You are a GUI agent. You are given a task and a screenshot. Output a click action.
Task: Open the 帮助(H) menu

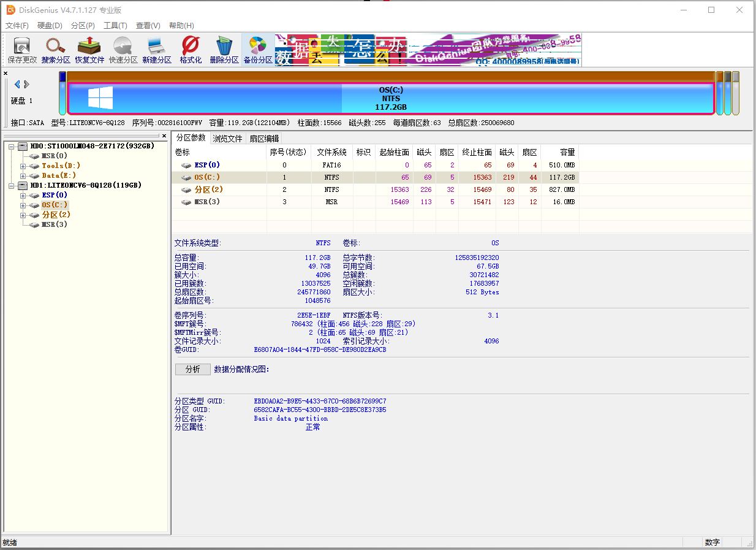pyautogui.click(x=181, y=26)
